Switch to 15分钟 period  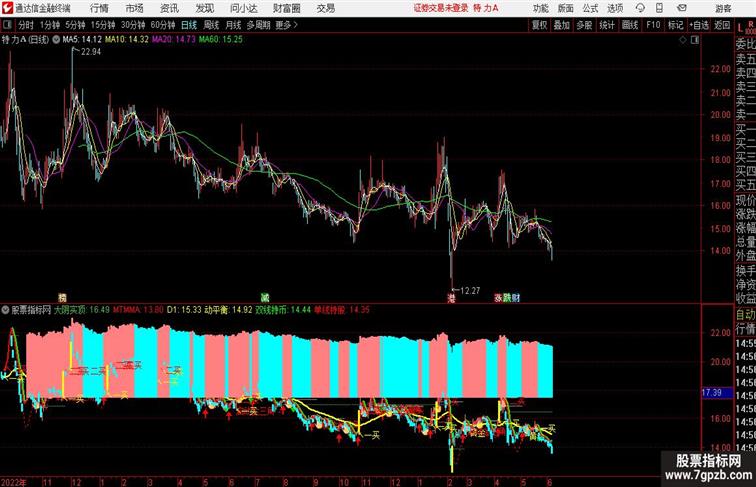[x=103, y=25]
